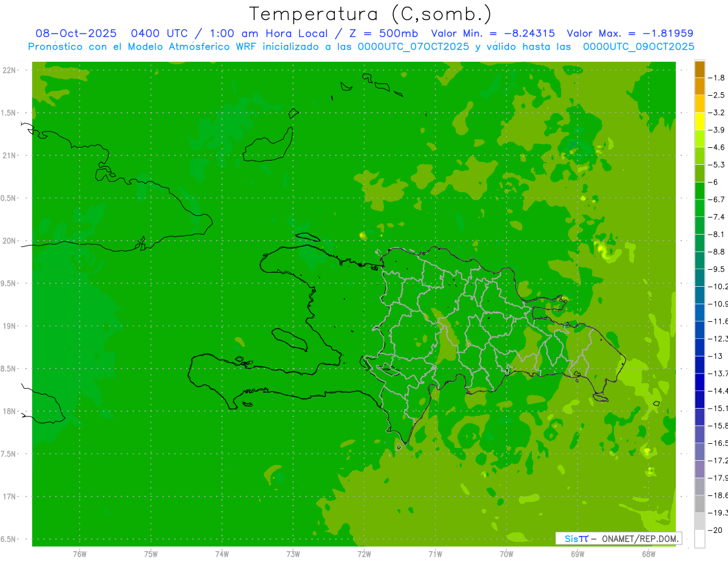Screen dimensions: 728x562
Task: Click the dark orange swatch atop the color scale
Action: pos(699,70)
